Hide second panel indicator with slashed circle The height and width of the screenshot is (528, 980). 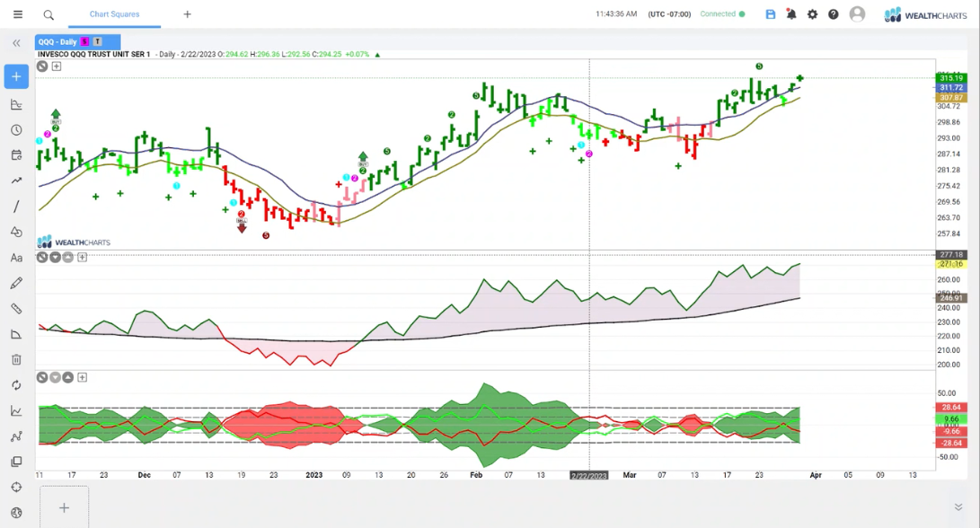coord(42,257)
